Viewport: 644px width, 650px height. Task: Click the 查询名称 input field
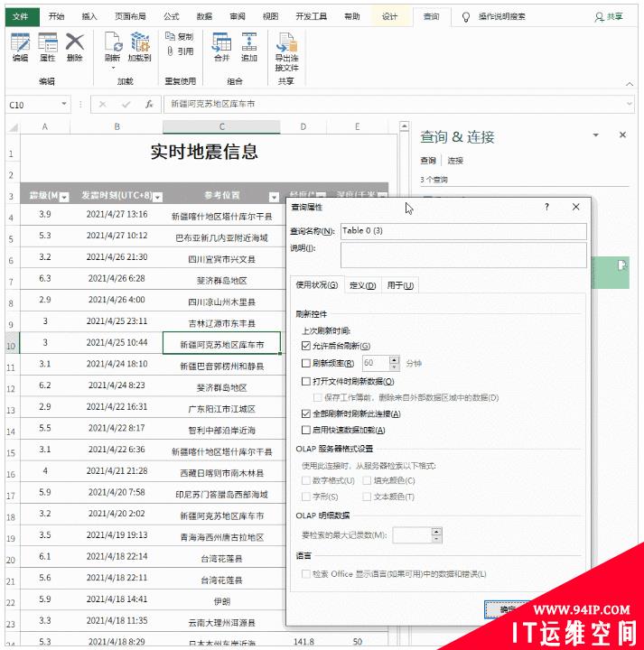[x=463, y=231]
